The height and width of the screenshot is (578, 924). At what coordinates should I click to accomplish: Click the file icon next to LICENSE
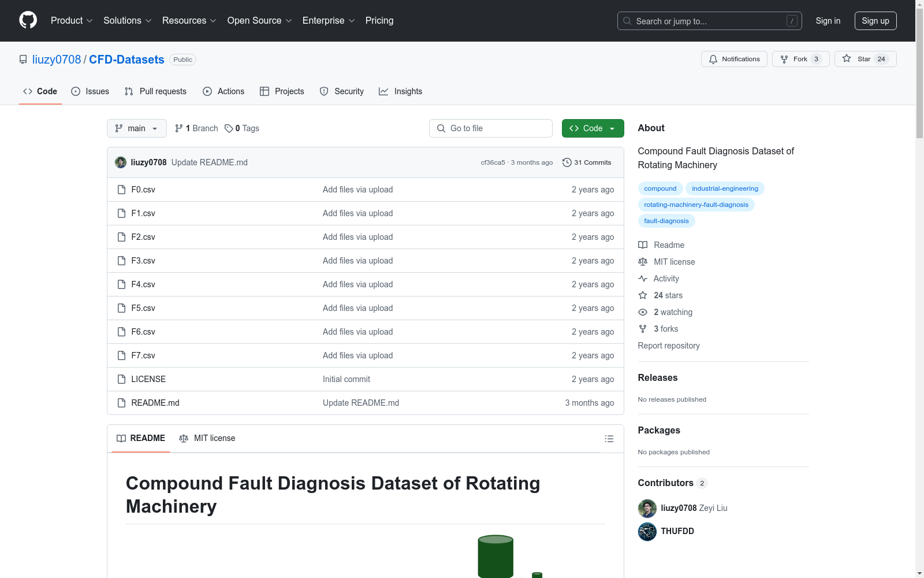coord(121,379)
